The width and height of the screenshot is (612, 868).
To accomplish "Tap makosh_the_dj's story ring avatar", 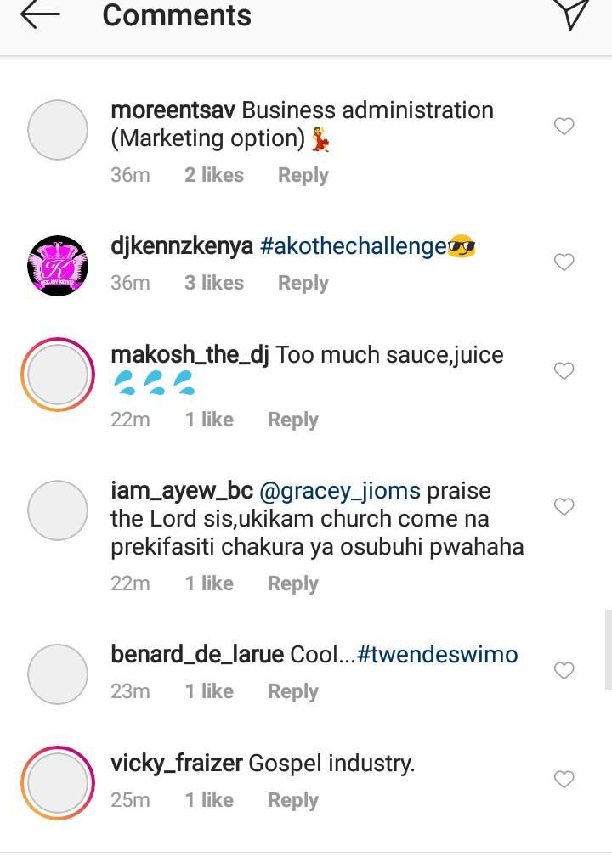I will pyautogui.click(x=57, y=374).
